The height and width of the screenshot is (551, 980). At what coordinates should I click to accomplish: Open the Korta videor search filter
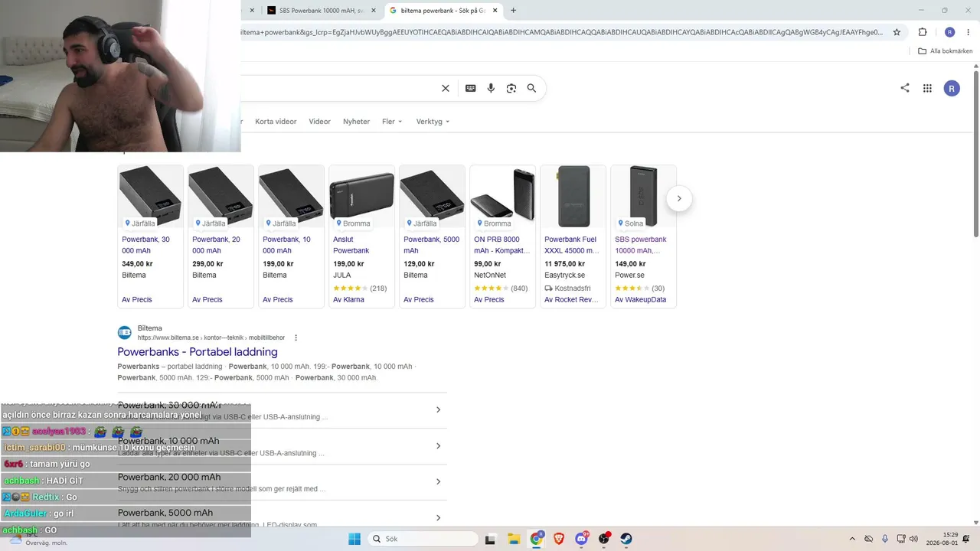276,122
